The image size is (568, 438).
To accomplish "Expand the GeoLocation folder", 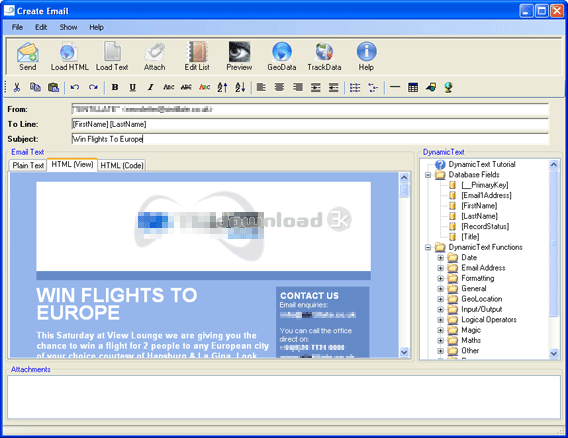I will pos(440,299).
